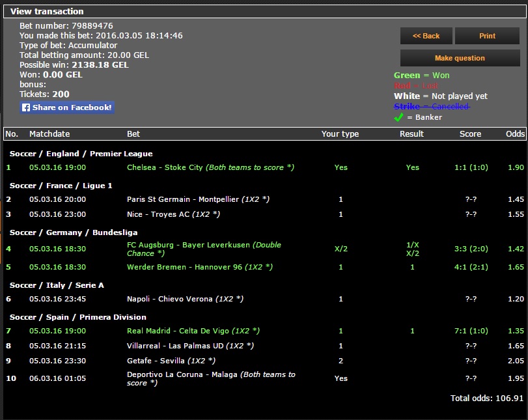Select Werder Bremen - Hannover 96 bet
The height and width of the screenshot is (420, 528).
click(200, 267)
